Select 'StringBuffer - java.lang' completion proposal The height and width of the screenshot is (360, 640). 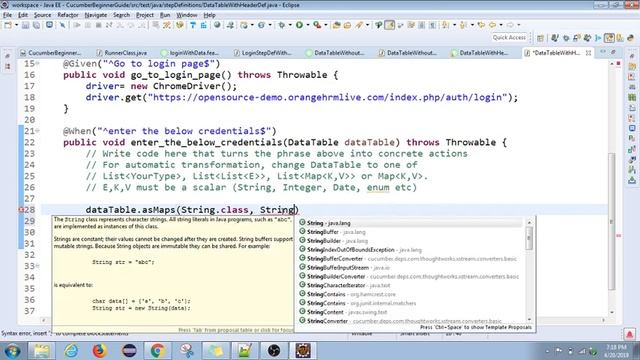pos(410,232)
